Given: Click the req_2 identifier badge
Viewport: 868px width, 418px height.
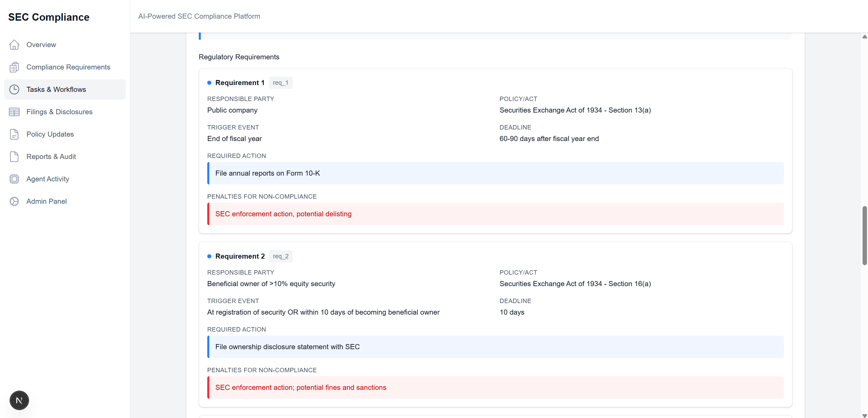Looking at the screenshot, I should pos(281,256).
